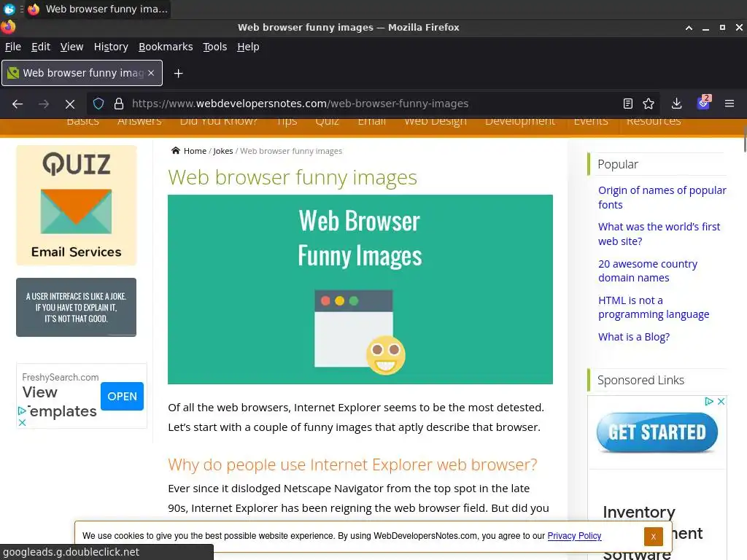747x560 pixels.
Task: Click Web Browser Funny Images banner
Action: 360,289
